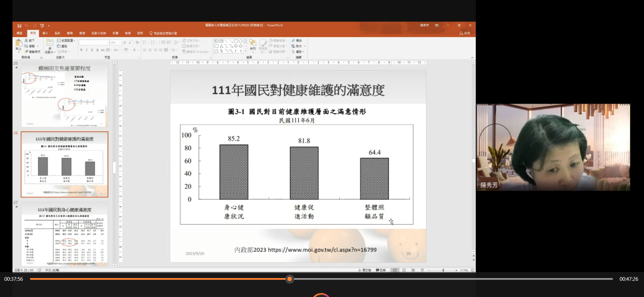Switch to the Slide Show ribbon tab
This screenshot has width=644, height=297.
(99, 33)
